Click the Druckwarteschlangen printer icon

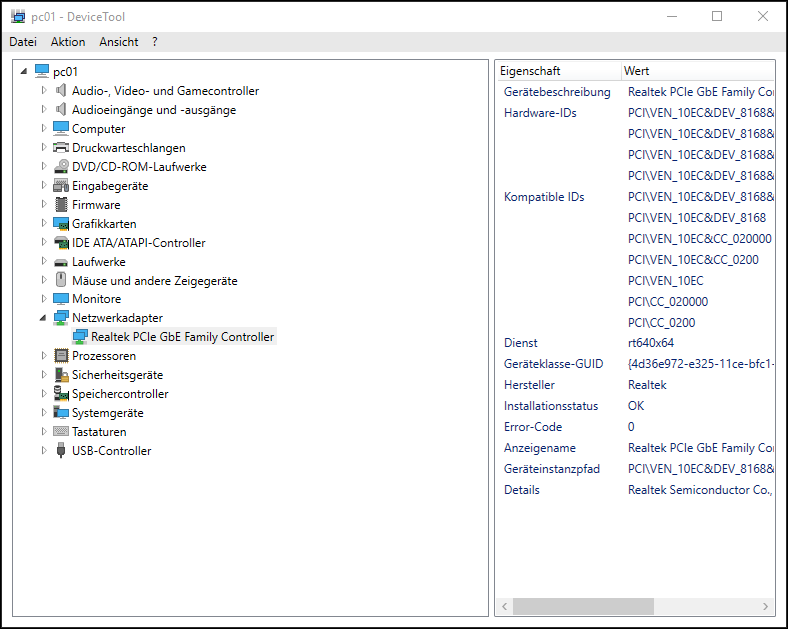click(61, 148)
